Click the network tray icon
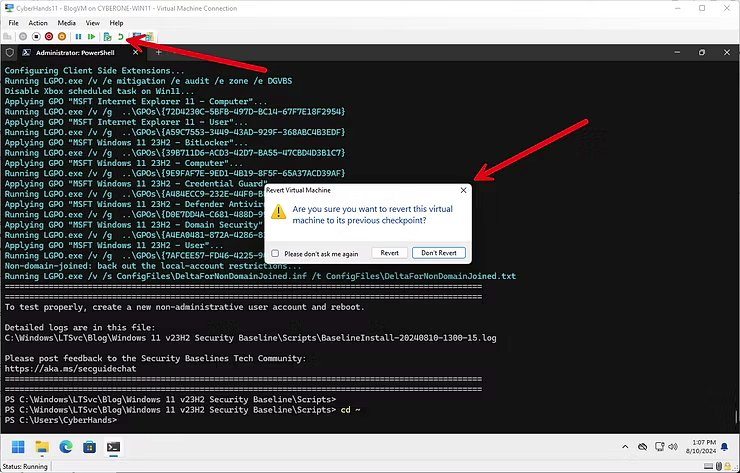This screenshot has width=740, height=473. [x=659, y=447]
